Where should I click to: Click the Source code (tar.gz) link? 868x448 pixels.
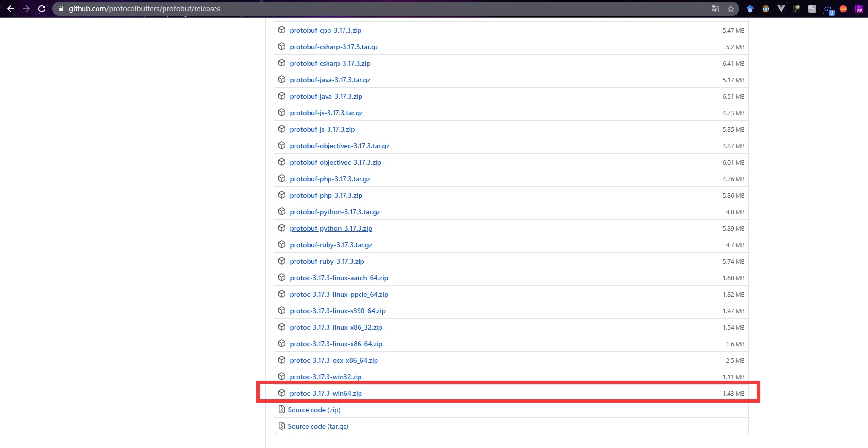tap(318, 426)
